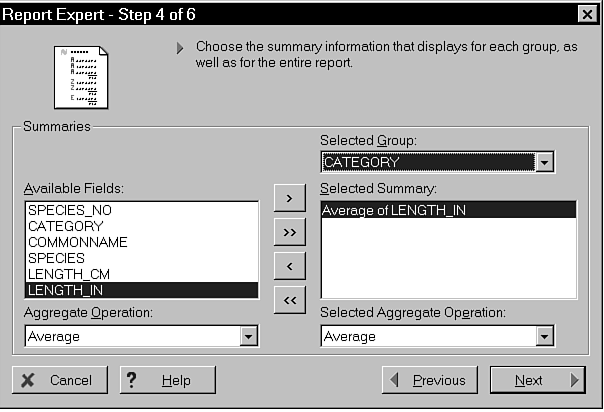This screenshot has width=604, height=412.
Task: Open the Selected Group dropdown
Action: [544, 162]
